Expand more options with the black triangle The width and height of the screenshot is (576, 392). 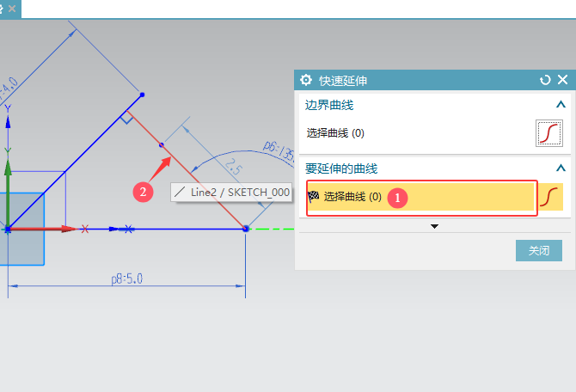pos(434,226)
